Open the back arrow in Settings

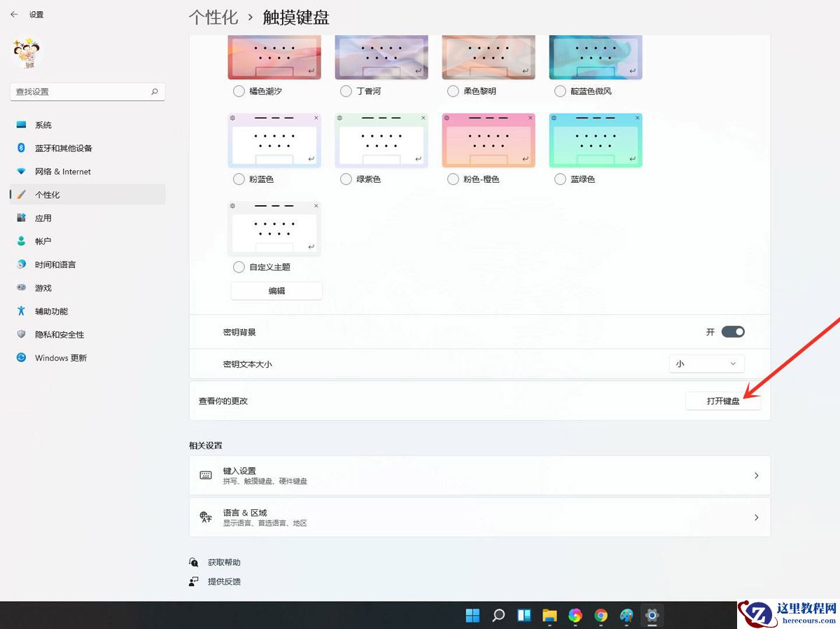tap(14, 14)
